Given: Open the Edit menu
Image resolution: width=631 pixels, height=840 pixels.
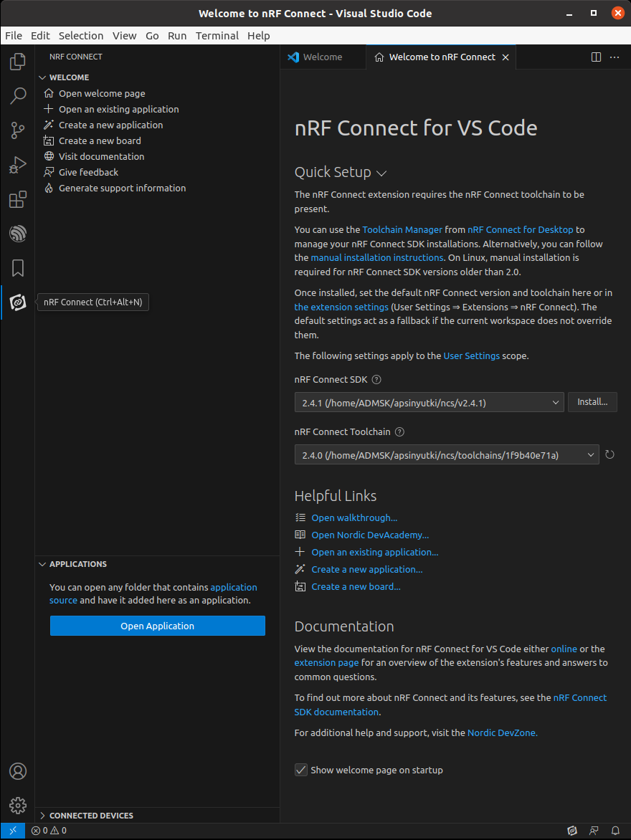Looking at the screenshot, I should 40,35.
